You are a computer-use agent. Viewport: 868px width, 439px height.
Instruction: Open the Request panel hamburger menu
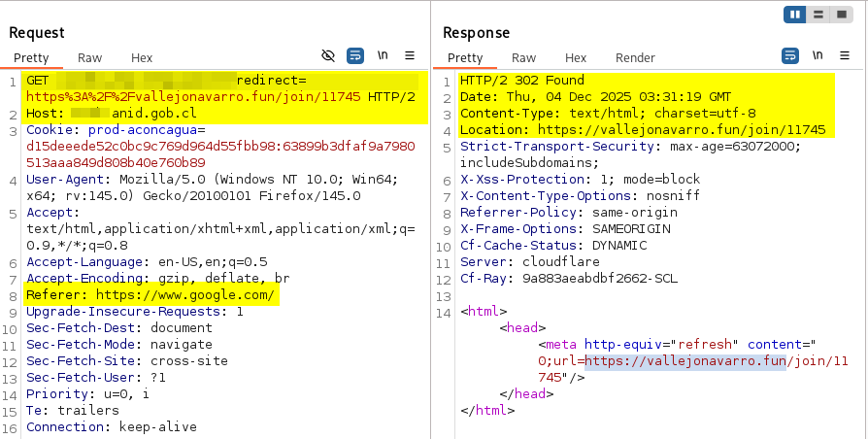click(x=410, y=55)
